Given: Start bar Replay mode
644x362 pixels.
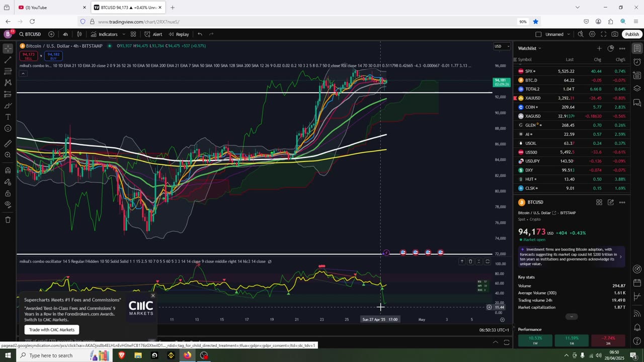Looking at the screenshot, I should click(x=179, y=34).
